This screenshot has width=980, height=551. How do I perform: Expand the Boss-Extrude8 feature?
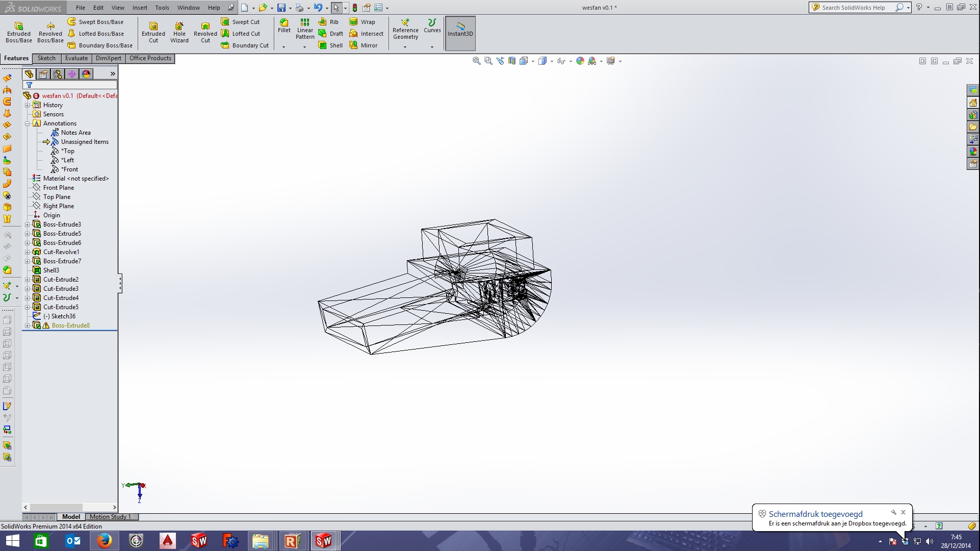[28, 325]
